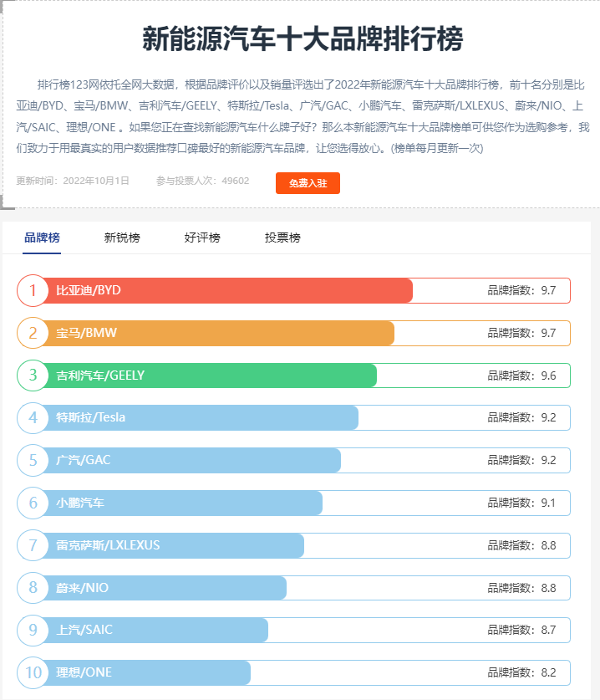
Task: Click 品牌指数 9.1 in 小鹏汽车 row
Action: click(521, 503)
